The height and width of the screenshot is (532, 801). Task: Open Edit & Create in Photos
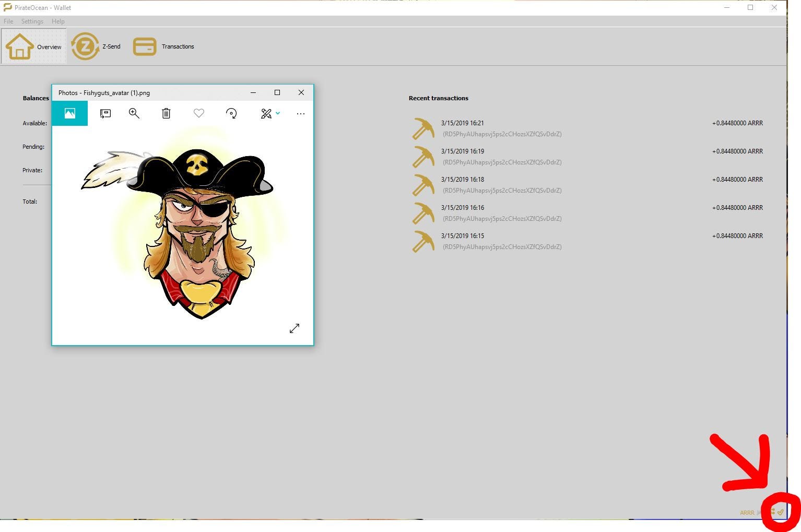pos(267,113)
